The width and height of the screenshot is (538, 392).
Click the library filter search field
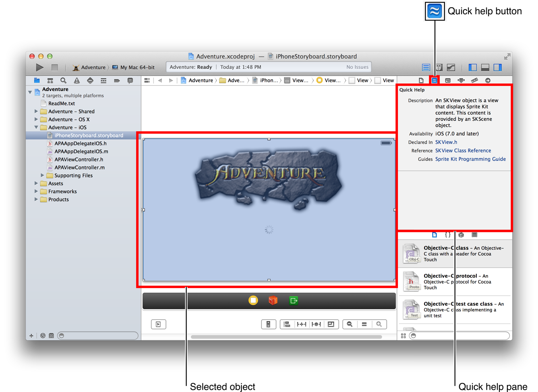(x=460, y=336)
